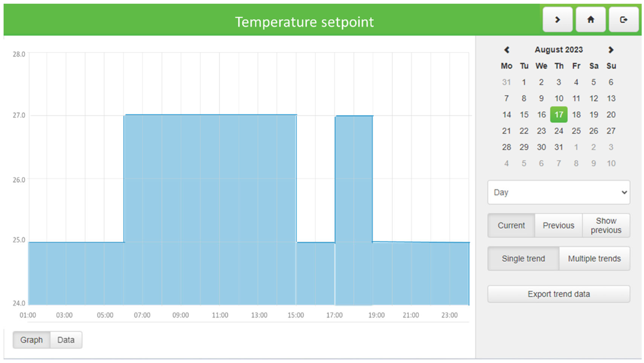Select Single trend mode
This screenshot has width=644, height=363.
tap(523, 259)
